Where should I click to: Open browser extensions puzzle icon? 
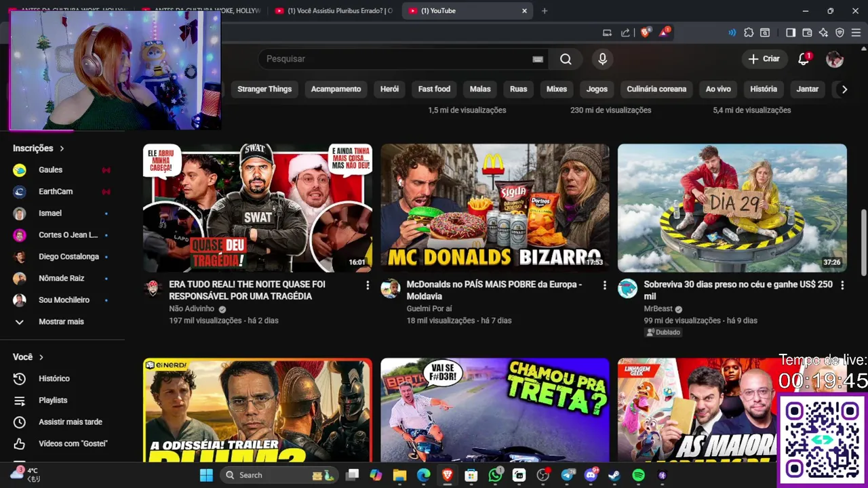coord(749,33)
